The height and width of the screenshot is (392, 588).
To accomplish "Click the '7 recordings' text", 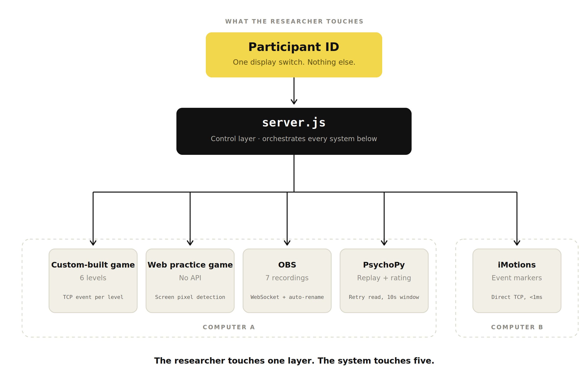I will [x=287, y=278].
